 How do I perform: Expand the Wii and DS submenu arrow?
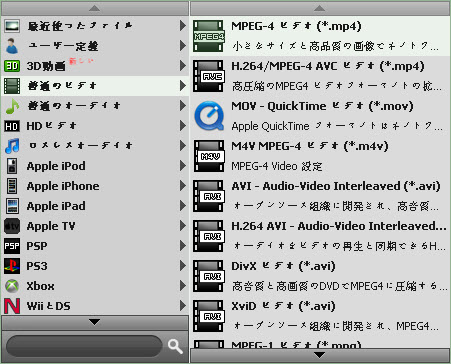point(183,306)
